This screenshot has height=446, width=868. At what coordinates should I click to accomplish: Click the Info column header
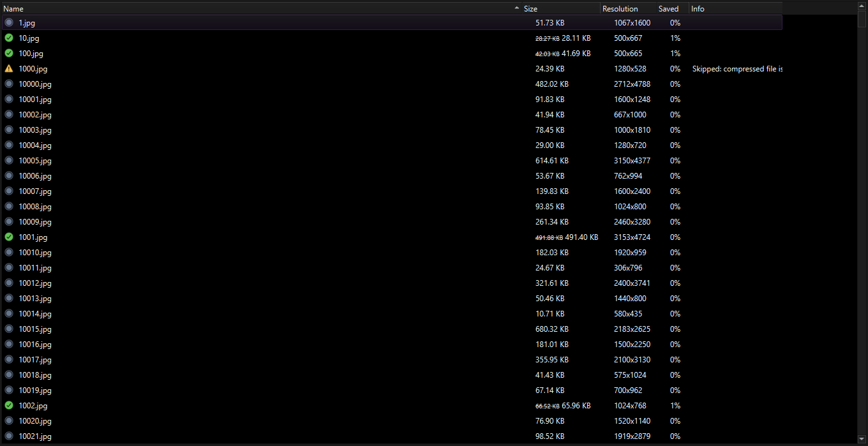point(697,8)
